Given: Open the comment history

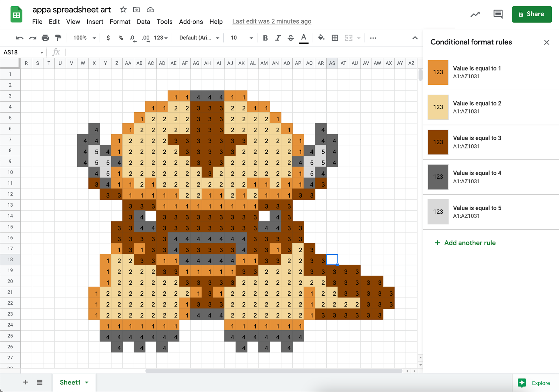Looking at the screenshot, I should click(498, 14).
